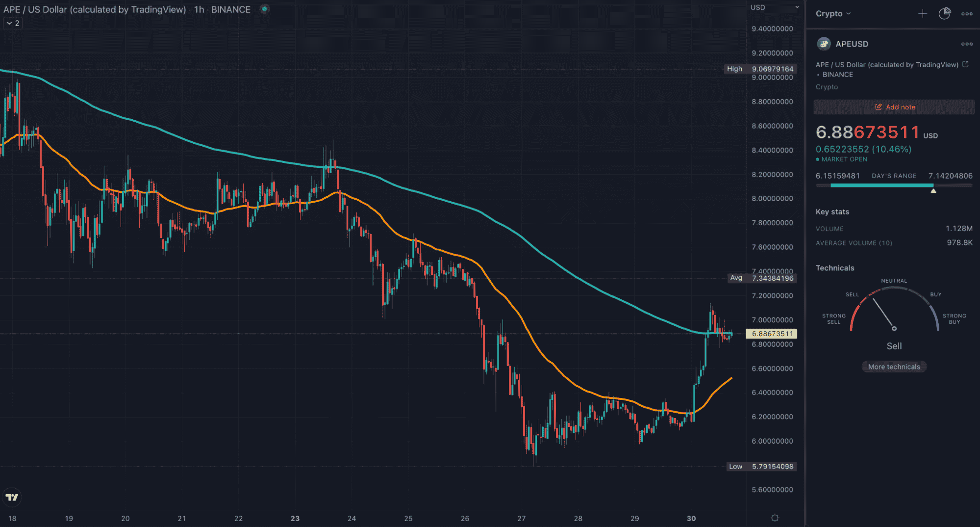The height and width of the screenshot is (527, 980).
Task: Click day's range high 7.14204806
Action: coord(950,176)
